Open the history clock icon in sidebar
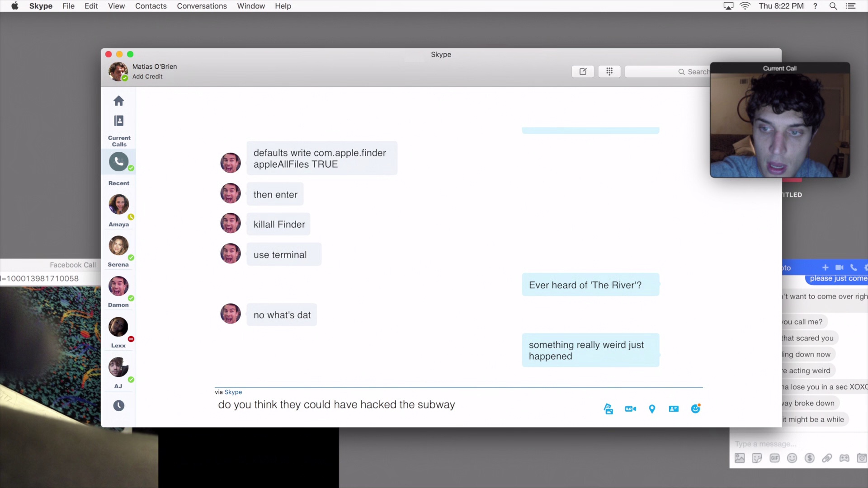Screen dimensions: 868x488 118,406
